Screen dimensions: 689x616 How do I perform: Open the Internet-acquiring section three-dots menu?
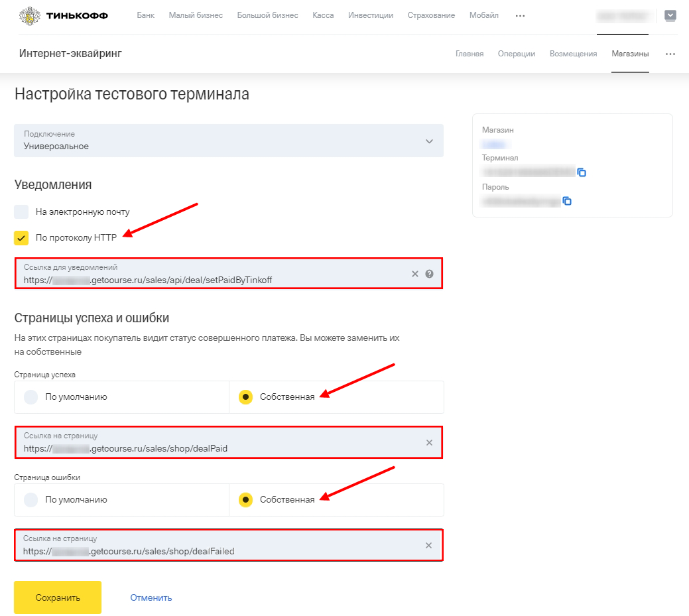[x=670, y=54]
